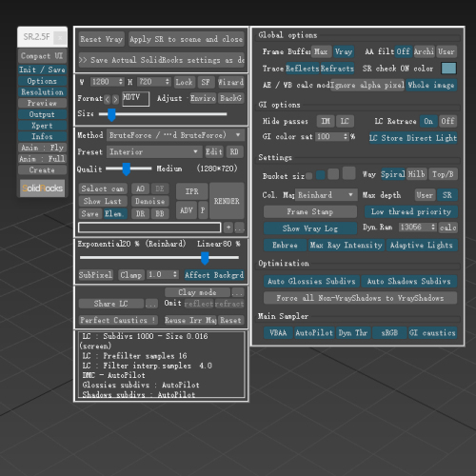Viewport: 476px width, 476px height.
Task: Click the P button beside ADV
Action: coord(203,210)
